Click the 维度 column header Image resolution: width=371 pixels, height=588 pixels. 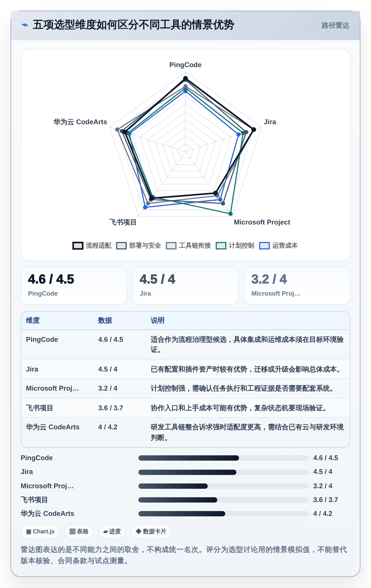[33, 321]
